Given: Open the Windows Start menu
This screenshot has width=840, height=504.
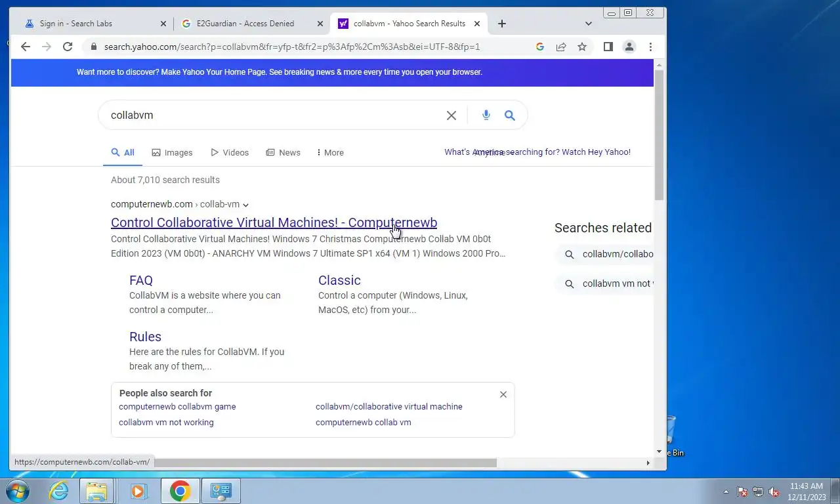Looking at the screenshot, I should tap(18, 491).
